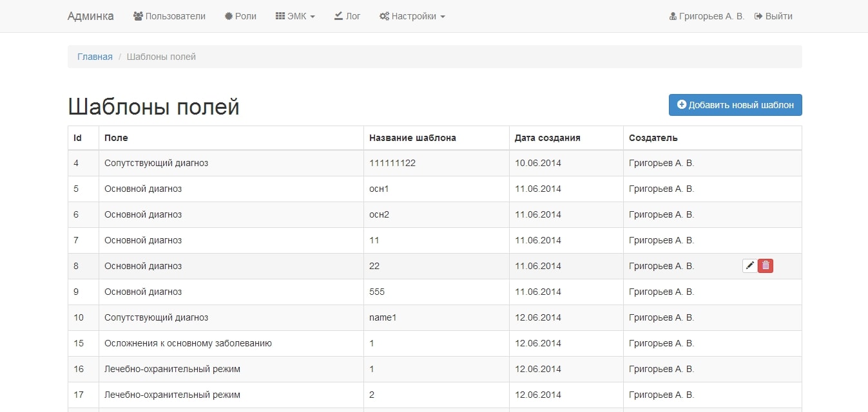Click the red trash delete icon in row 8

coord(766,266)
